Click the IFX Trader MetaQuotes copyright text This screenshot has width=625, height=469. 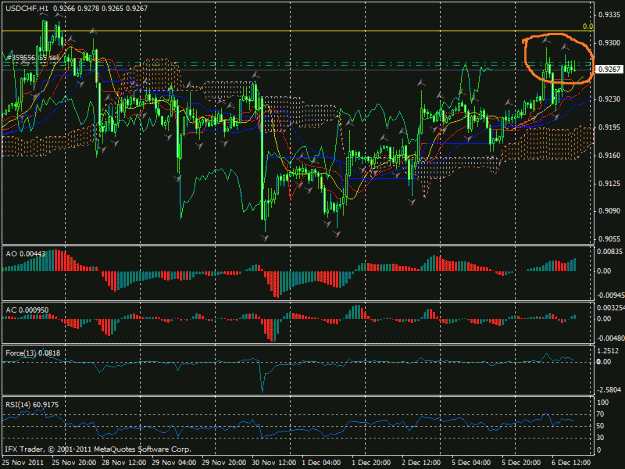click(x=98, y=449)
